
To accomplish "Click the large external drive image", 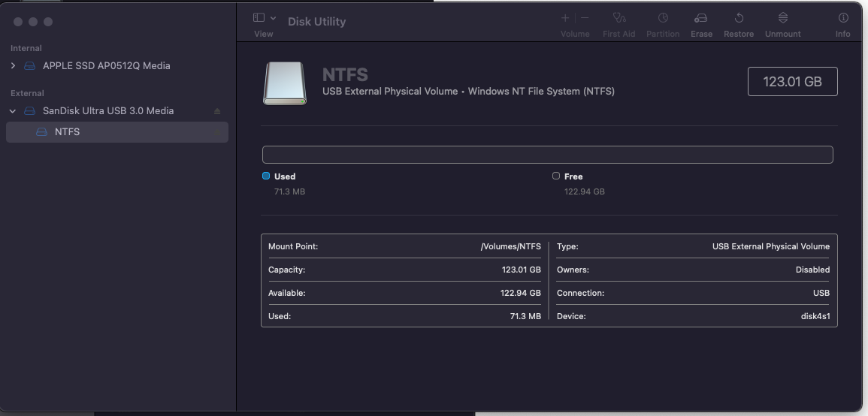I will 285,83.
